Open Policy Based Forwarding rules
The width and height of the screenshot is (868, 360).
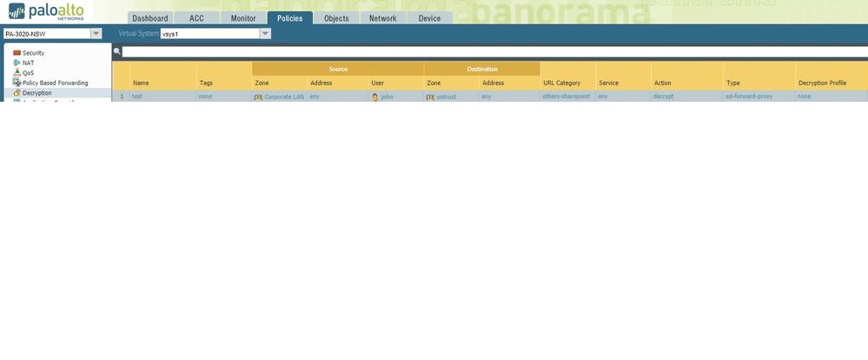[x=56, y=83]
